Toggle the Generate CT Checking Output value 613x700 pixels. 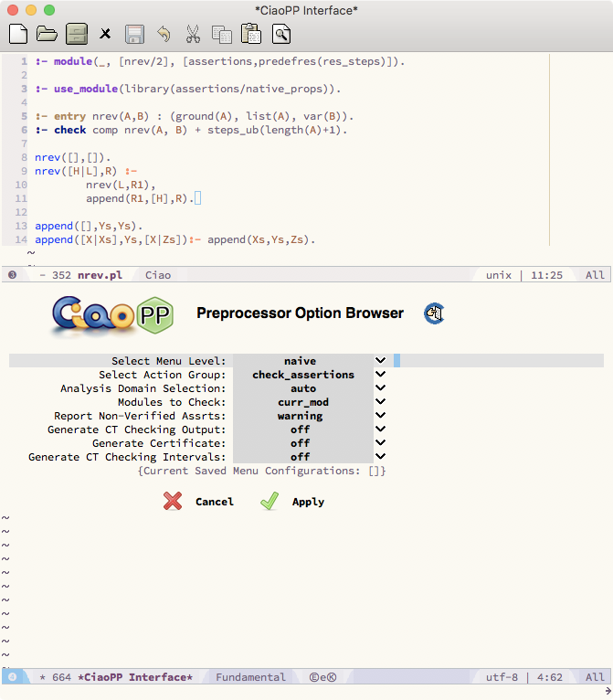pyautogui.click(x=380, y=430)
